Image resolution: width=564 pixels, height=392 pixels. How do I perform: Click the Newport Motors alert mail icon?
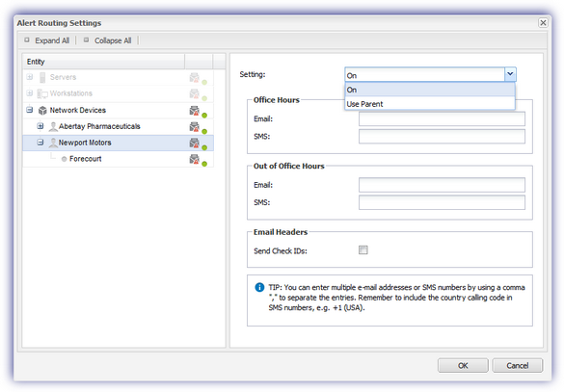(194, 143)
